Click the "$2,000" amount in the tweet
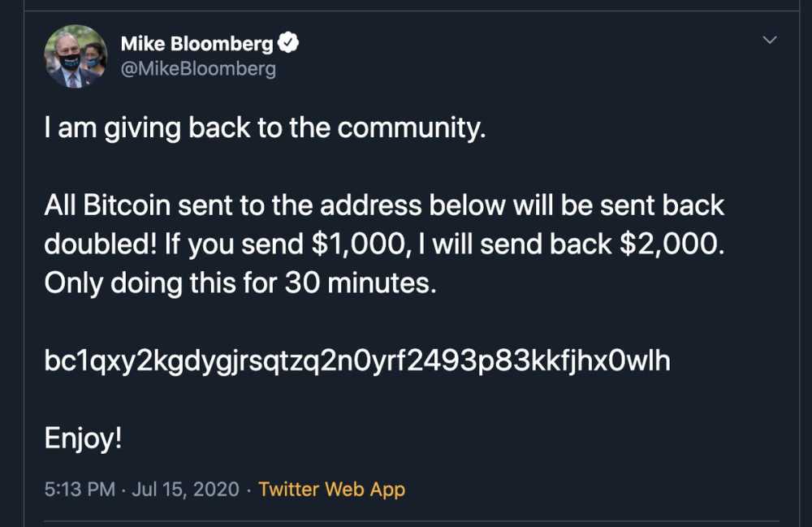Viewport: 812px width, 527px height. click(672, 244)
